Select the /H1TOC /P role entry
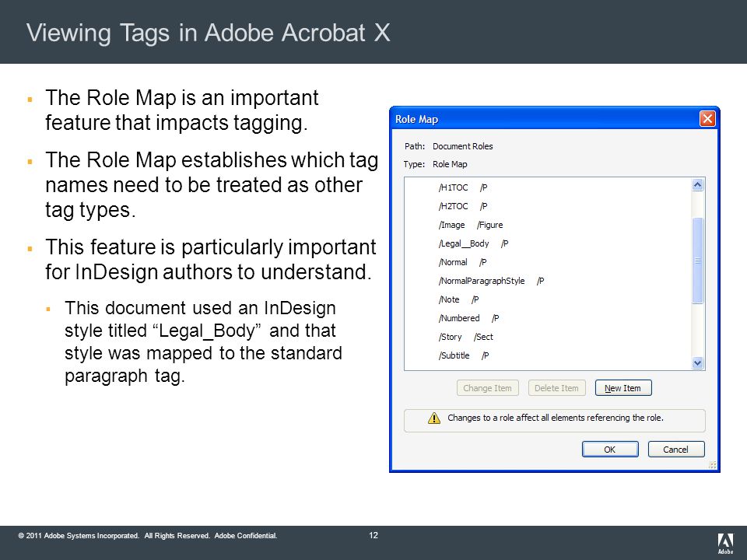747x560 pixels. [462, 187]
